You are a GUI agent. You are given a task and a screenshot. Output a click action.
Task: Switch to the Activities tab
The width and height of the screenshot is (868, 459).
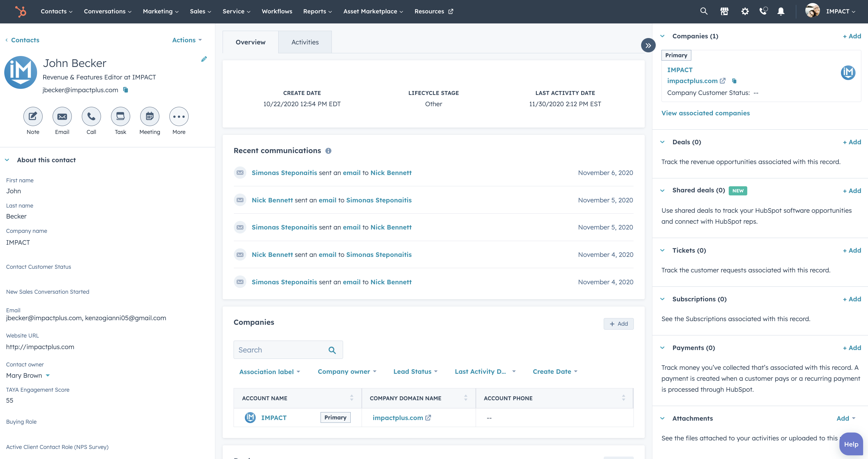point(305,41)
